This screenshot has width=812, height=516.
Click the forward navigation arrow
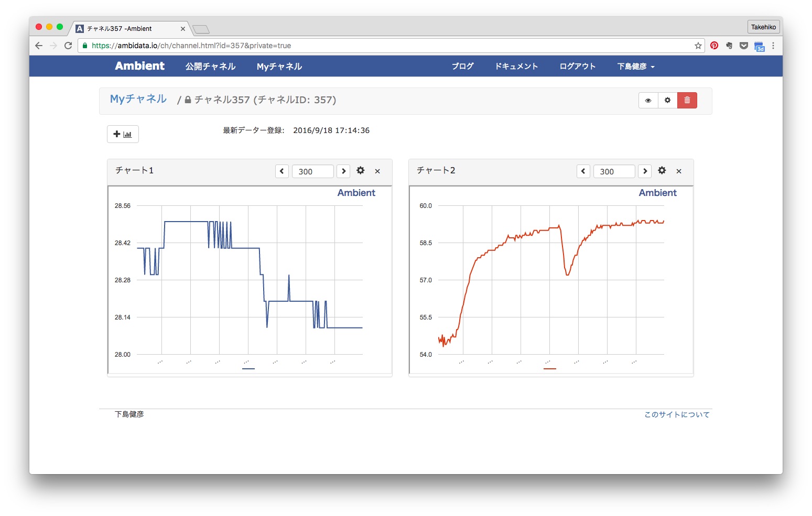pyautogui.click(x=53, y=46)
